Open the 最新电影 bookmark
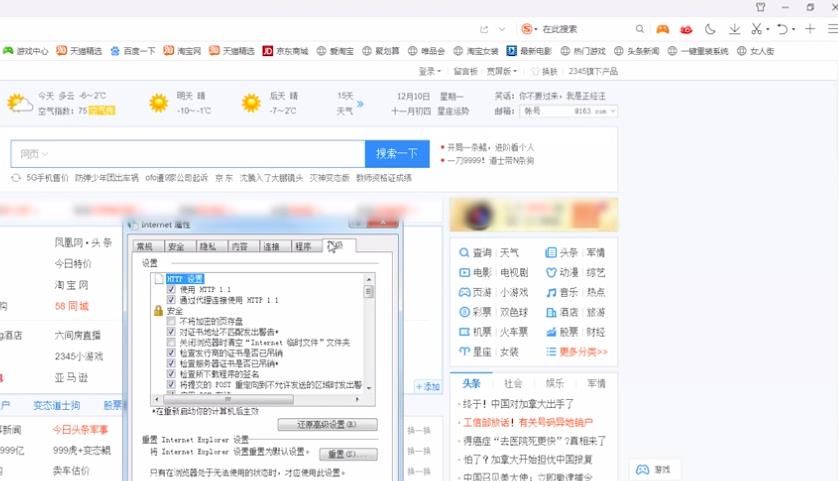The height and width of the screenshot is (481, 838). pyautogui.click(x=529, y=51)
